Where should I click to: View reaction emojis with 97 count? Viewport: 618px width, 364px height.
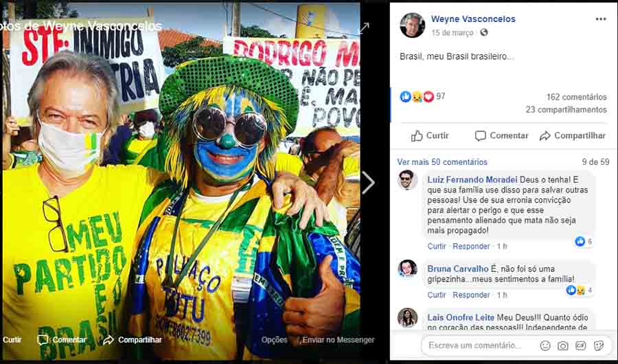tap(422, 96)
